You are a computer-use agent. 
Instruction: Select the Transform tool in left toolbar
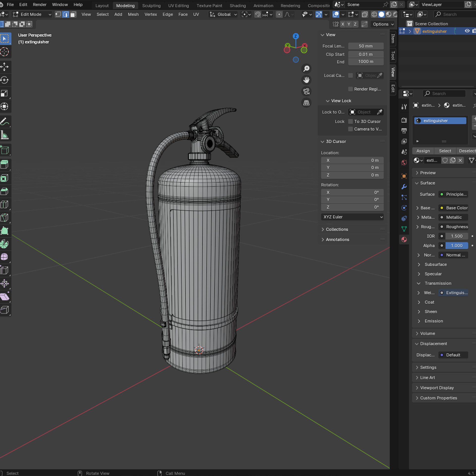5,106
